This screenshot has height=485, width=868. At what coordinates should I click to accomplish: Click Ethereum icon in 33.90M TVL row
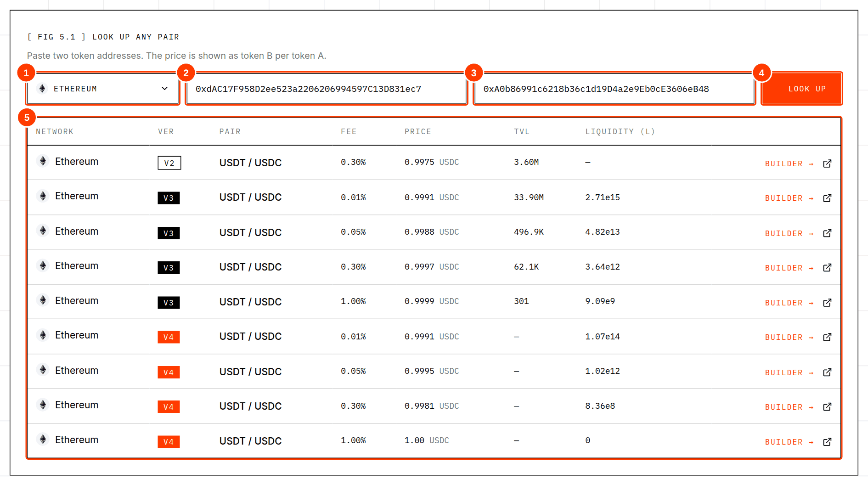pyautogui.click(x=43, y=196)
